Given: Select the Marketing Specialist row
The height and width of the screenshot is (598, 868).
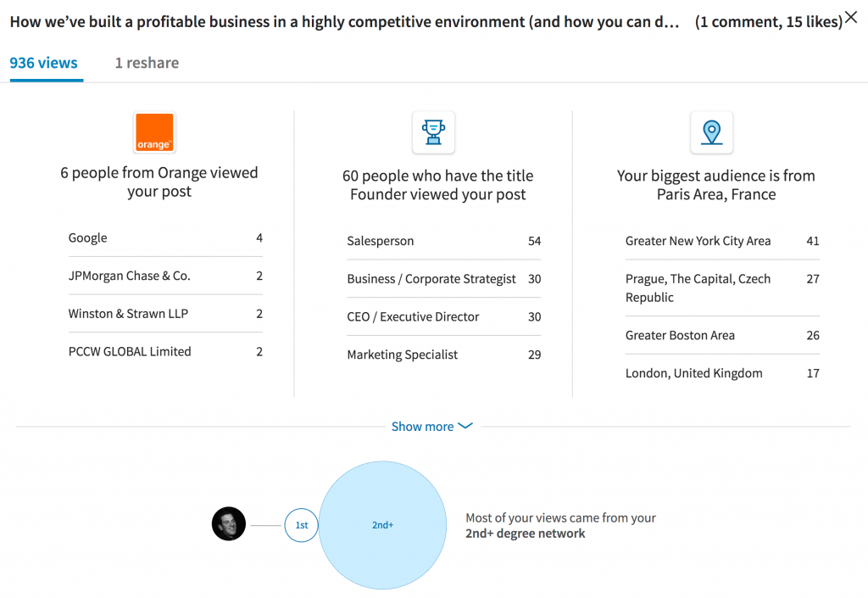Looking at the screenshot, I should [443, 355].
